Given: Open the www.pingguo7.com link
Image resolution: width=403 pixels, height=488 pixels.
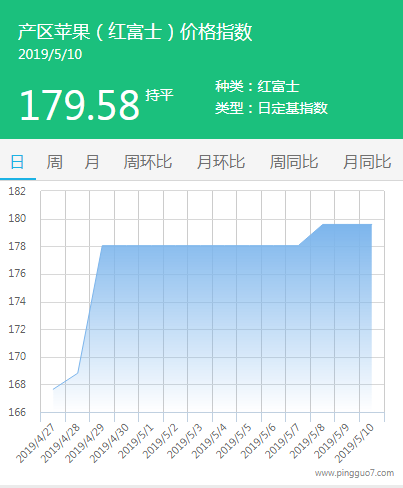Looking at the screenshot, I should (354, 473).
